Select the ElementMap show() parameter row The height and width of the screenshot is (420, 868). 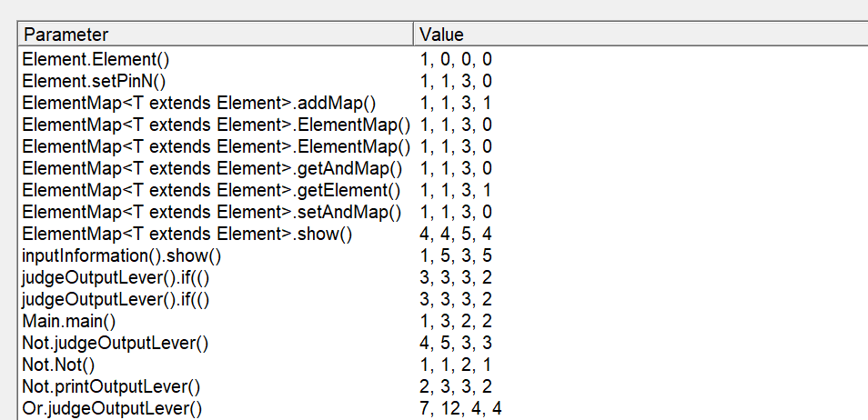(x=187, y=234)
